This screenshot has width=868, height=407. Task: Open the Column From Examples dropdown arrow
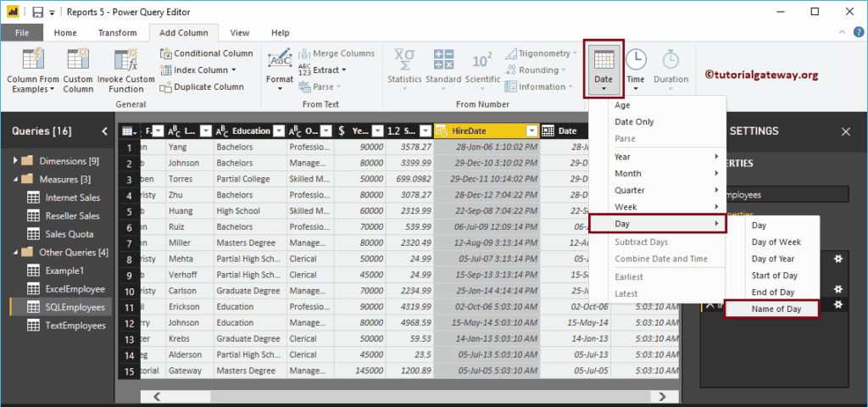pyautogui.click(x=52, y=89)
